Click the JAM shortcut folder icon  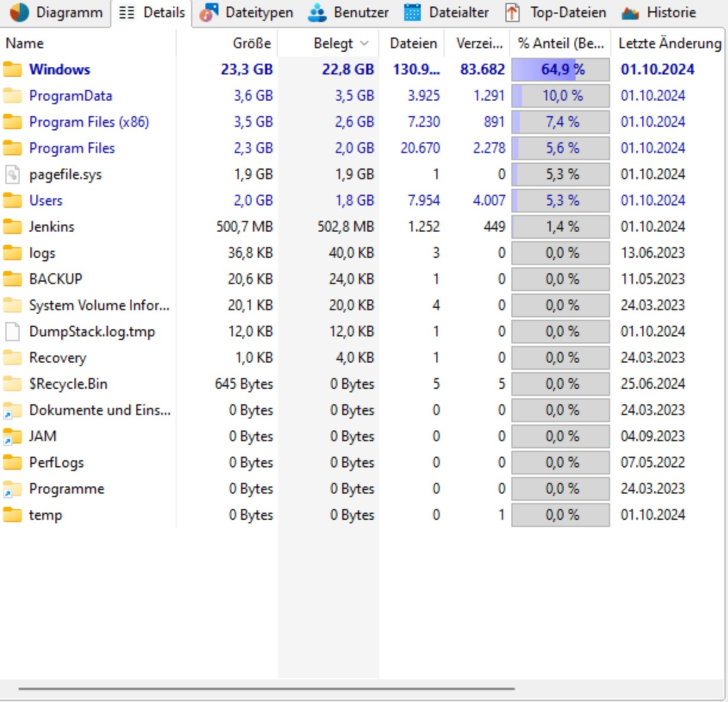click(x=12, y=436)
